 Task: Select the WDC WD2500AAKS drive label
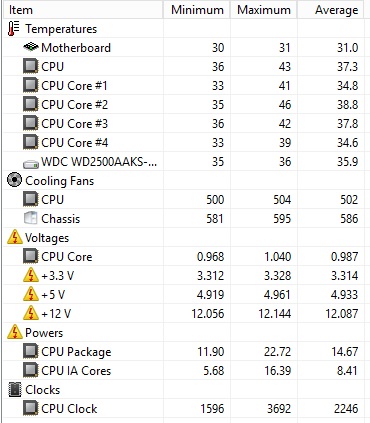coord(99,162)
